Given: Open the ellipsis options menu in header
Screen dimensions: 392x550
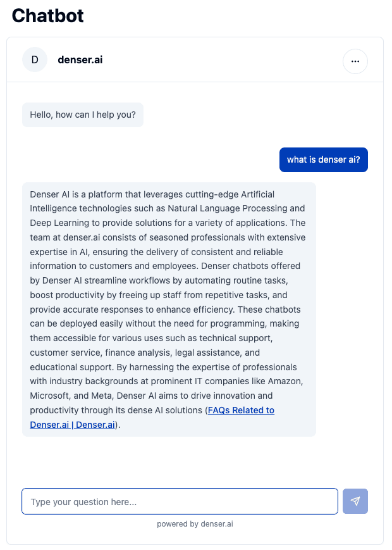Looking at the screenshot, I should coord(355,61).
